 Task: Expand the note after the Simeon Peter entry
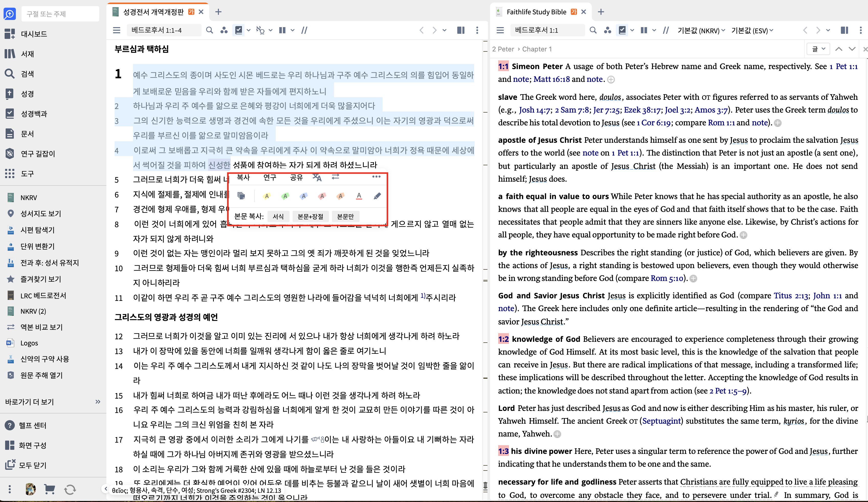[611, 80]
